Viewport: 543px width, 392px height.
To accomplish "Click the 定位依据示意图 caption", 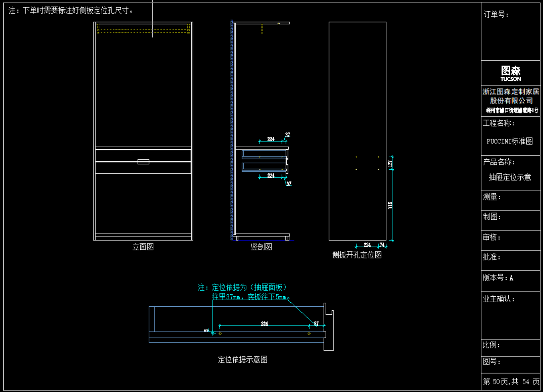I will point(243,360).
